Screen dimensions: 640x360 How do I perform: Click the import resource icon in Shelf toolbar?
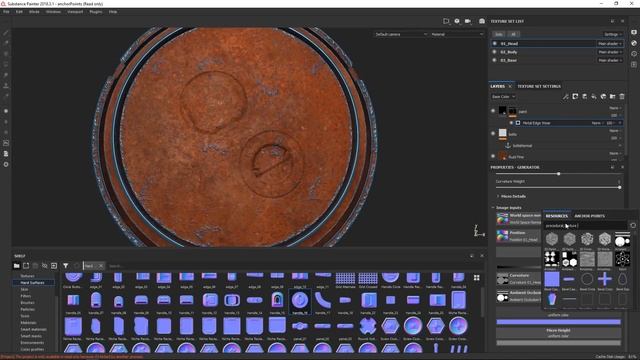pyautogui.click(x=54, y=266)
